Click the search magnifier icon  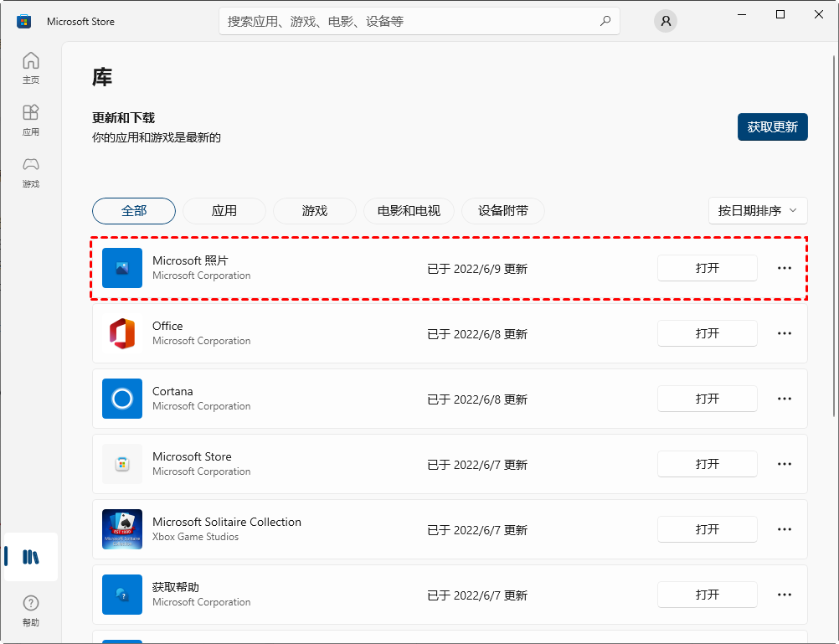(605, 21)
